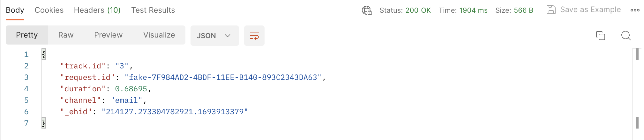Viewport: 644px width, 140px height.
Task: Open the three-dot more options menu
Action: (635, 10)
